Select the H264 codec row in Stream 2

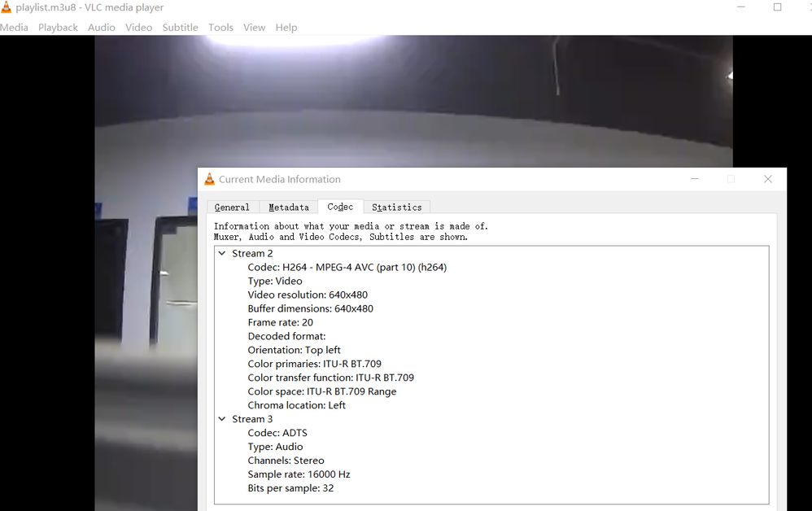(347, 267)
